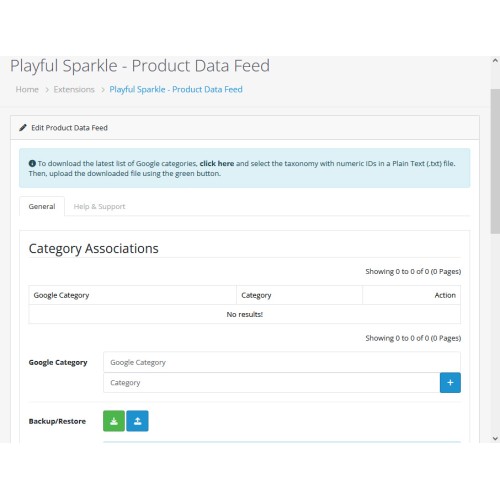Add category association with plus button

click(x=450, y=383)
